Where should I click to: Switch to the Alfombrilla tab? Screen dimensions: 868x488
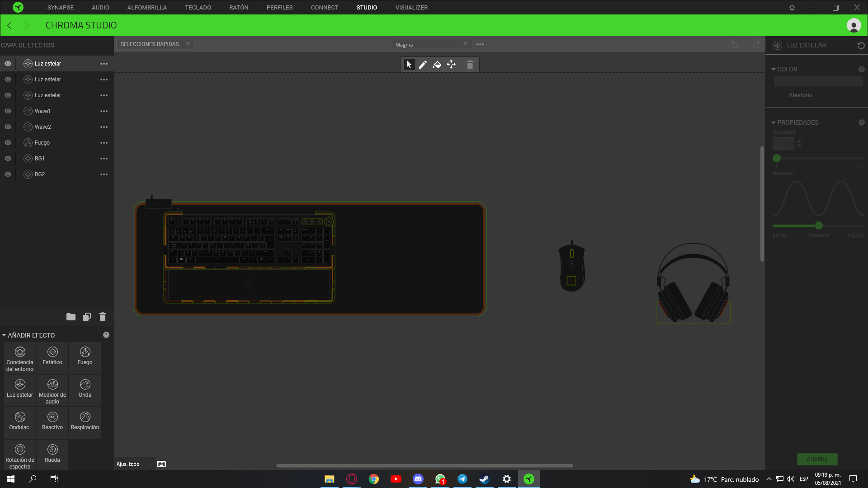(147, 8)
